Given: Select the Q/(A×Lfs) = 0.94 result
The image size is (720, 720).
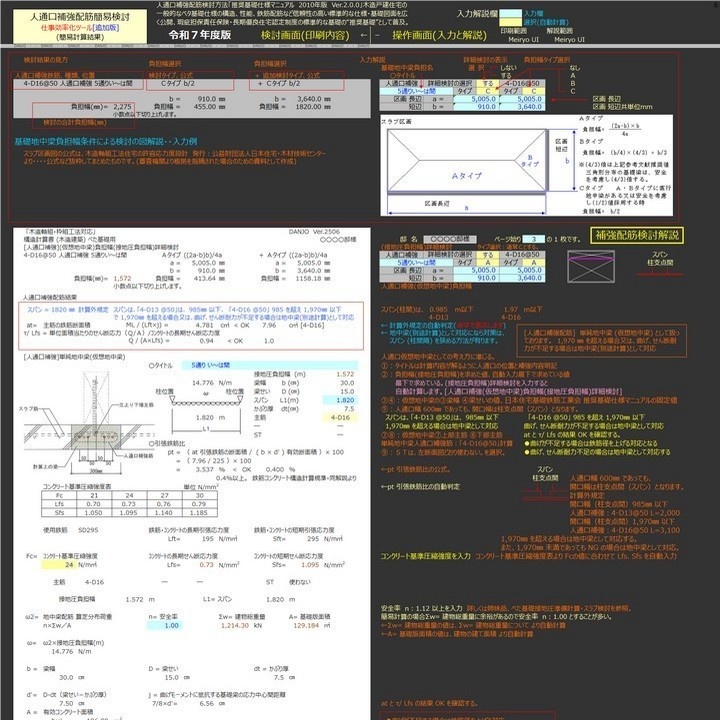Looking at the screenshot, I should point(207,341).
